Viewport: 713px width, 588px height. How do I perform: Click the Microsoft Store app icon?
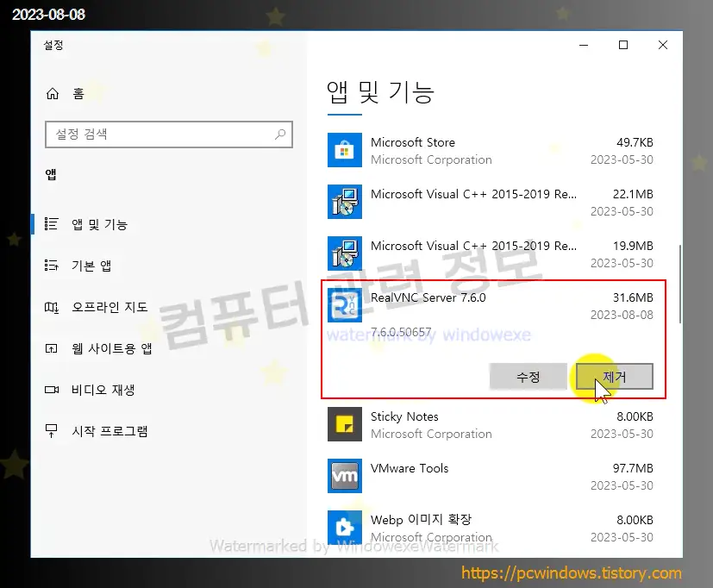point(345,150)
